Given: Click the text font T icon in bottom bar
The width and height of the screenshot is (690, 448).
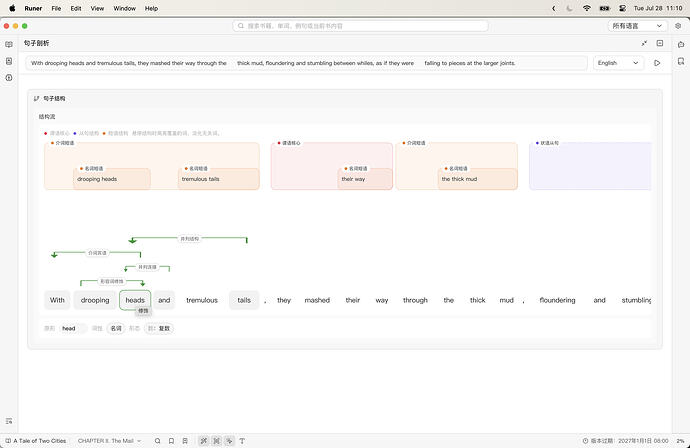Looking at the screenshot, I should coord(242,441).
